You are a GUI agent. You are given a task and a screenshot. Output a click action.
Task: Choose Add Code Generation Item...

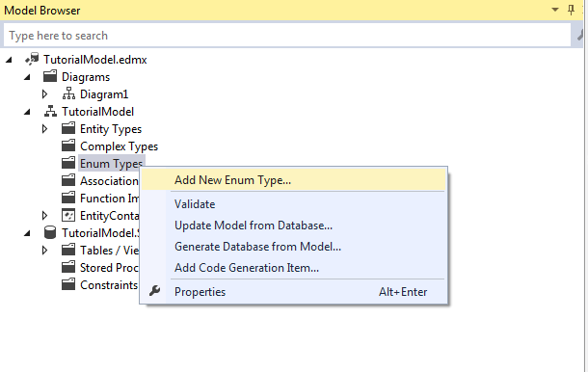[x=294, y=268]
